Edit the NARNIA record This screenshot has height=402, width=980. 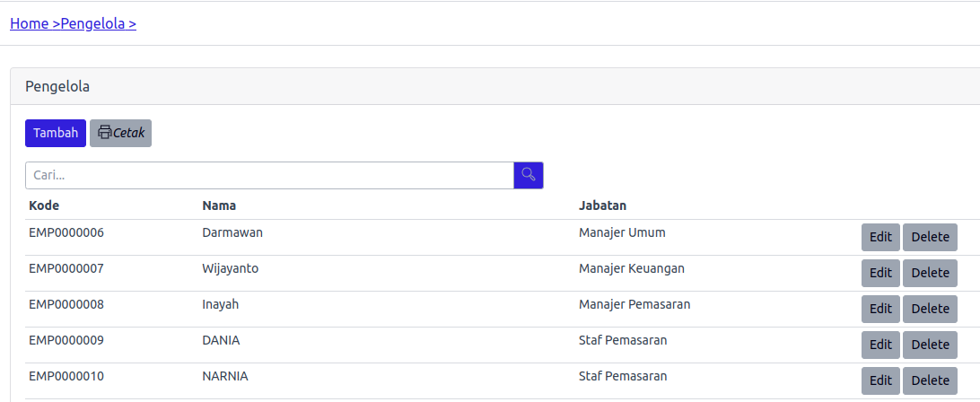click(x=880, y=380)
